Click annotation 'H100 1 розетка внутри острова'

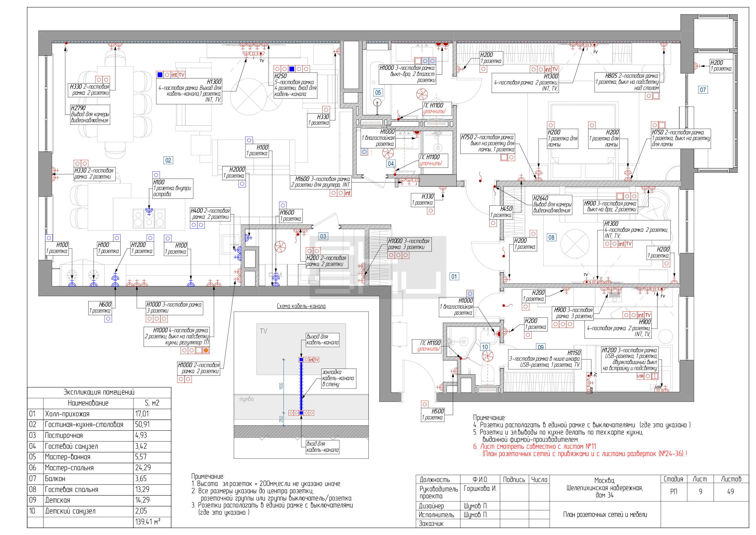(173, 189)
